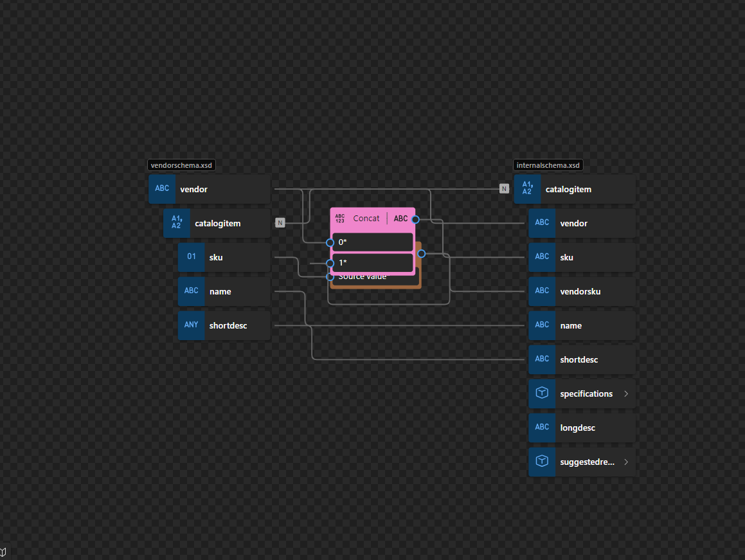This screenshot has height=560, width=745.
Task: Select the Concat function header
Action: [x=373, y=219]
